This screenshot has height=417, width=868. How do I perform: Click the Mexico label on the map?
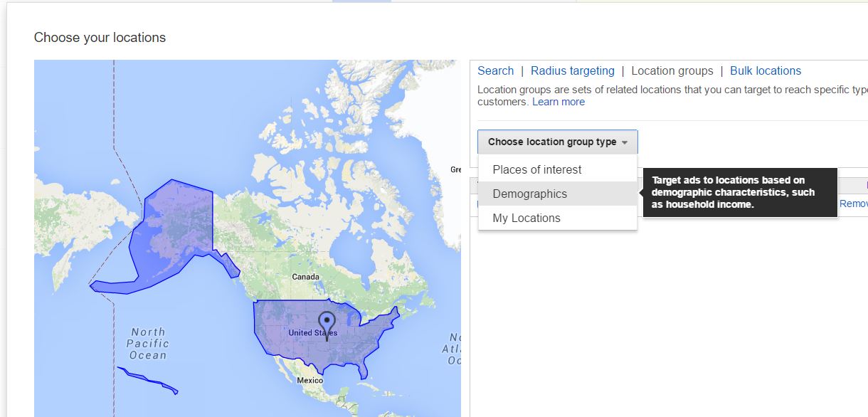pyautogui.click(x=310, y=380)
